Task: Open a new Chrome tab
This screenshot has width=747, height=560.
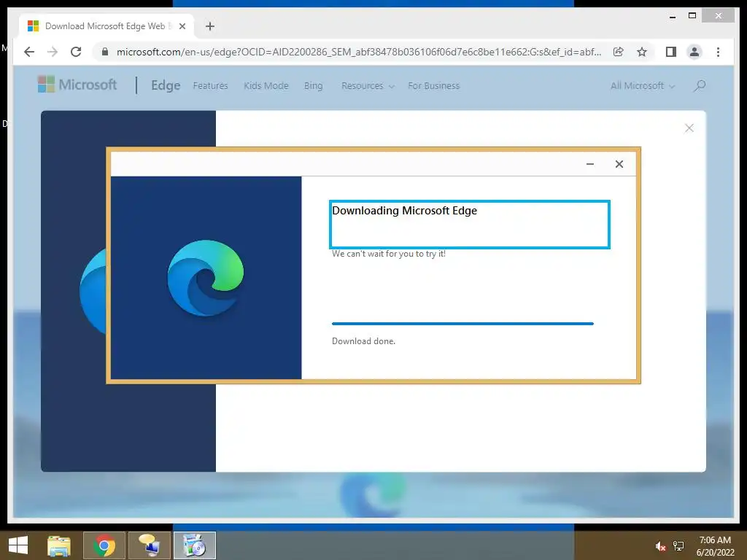Action: (210, 26)
